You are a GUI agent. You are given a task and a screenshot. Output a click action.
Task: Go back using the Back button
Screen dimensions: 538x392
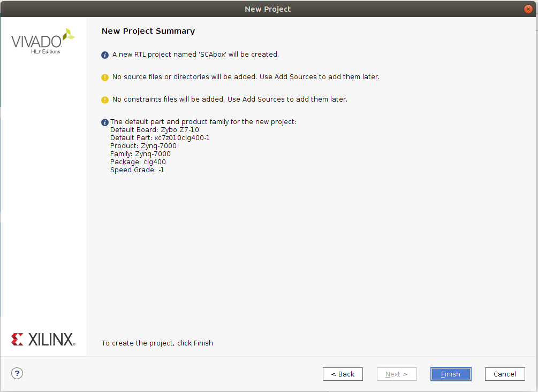(x=343, y=374)
